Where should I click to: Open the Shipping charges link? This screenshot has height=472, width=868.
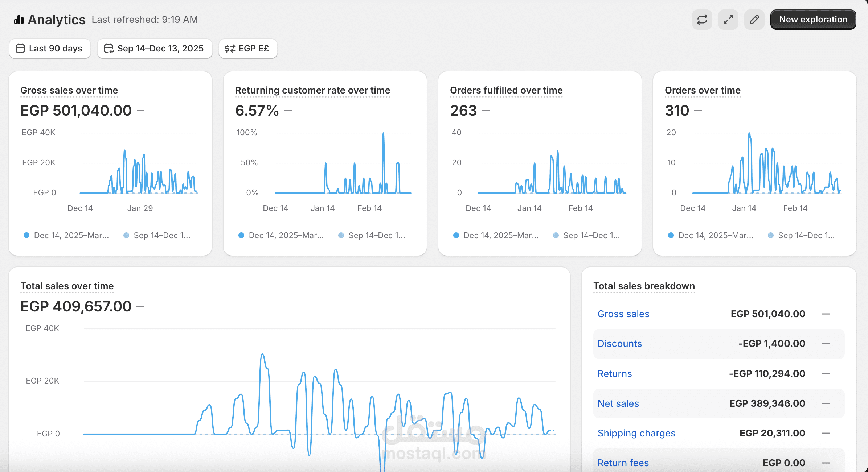[x=636, y=433]
